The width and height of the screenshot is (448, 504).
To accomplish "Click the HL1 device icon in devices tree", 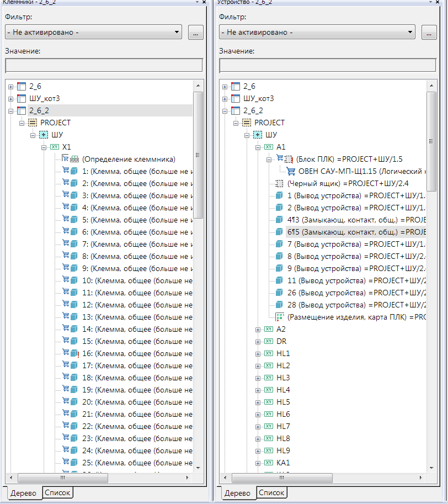I will pos(269,353).
